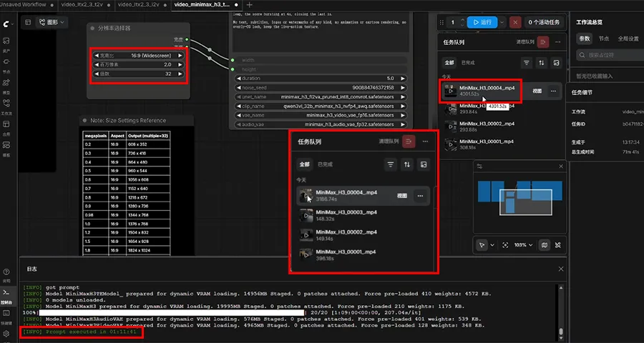Open the ComfyUI logo menu
The width and height of the screenshot is (644, 343).
click(7, 24)
